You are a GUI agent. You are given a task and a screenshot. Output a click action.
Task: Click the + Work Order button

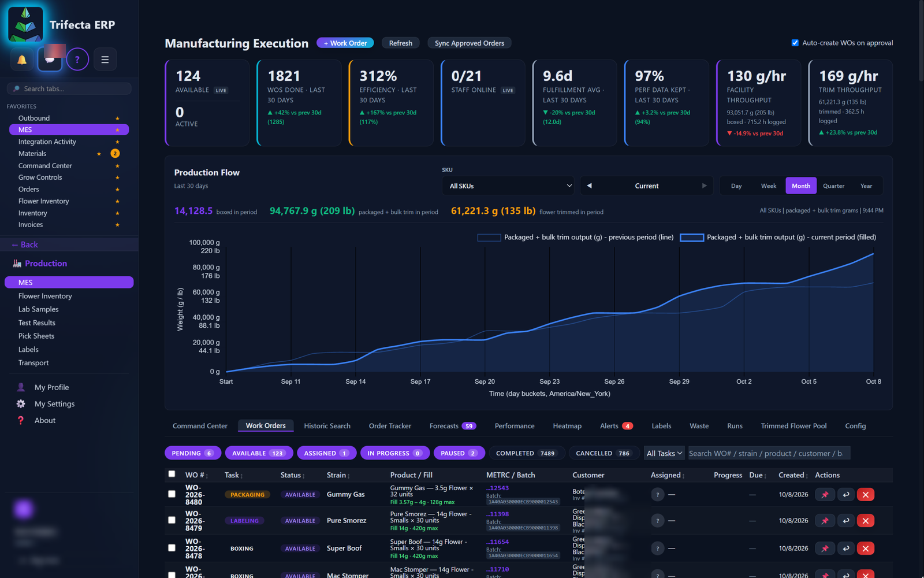(x=345, y=43)
